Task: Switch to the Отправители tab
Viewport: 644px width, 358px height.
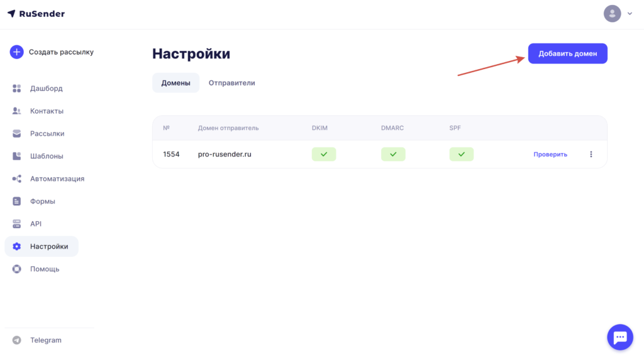Action: pyautogui.click(x=231, y=83)
